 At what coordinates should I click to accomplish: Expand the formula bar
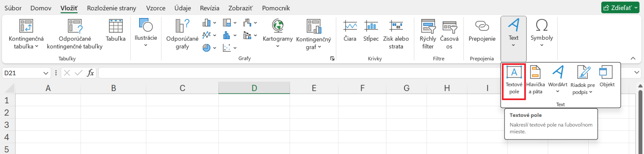tap(637, 73)
